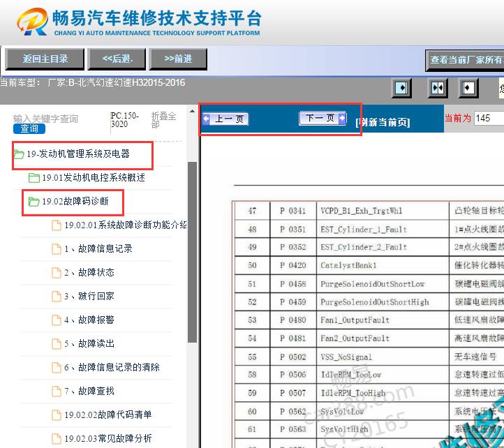
Task: Click table cell P 0562
Action: click(x=292, y=411)
